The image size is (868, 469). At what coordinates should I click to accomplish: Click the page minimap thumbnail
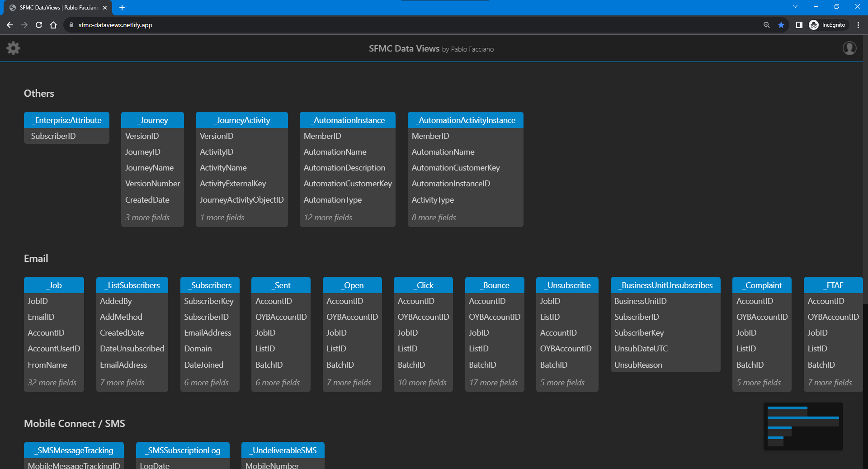tap(803, 426)
